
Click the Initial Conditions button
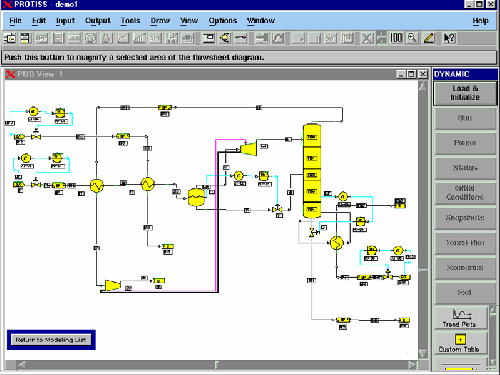pyautogui.click(x=465, y=193)
